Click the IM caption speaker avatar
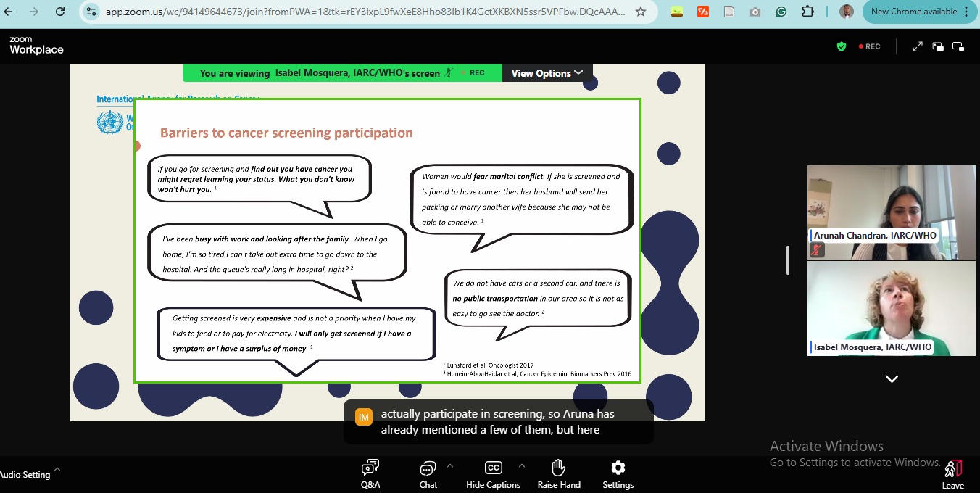 (364, 417)
